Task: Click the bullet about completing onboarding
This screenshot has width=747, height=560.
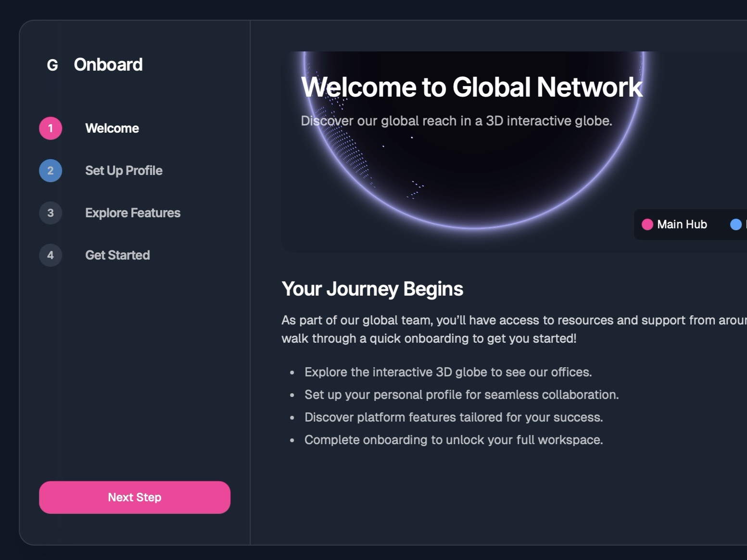Action: (453, 439)
